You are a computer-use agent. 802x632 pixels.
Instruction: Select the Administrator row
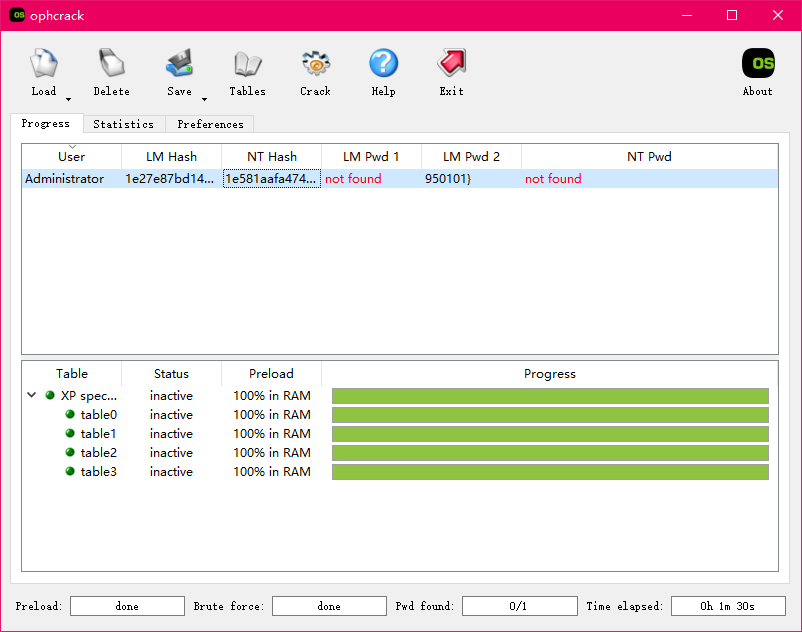[64, 179]
